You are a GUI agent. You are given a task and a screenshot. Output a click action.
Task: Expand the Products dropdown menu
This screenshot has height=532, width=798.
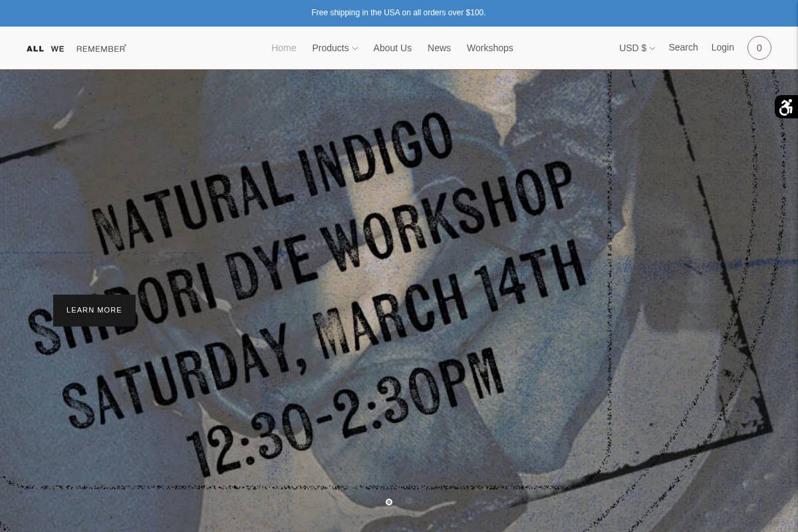pos(331,48)
